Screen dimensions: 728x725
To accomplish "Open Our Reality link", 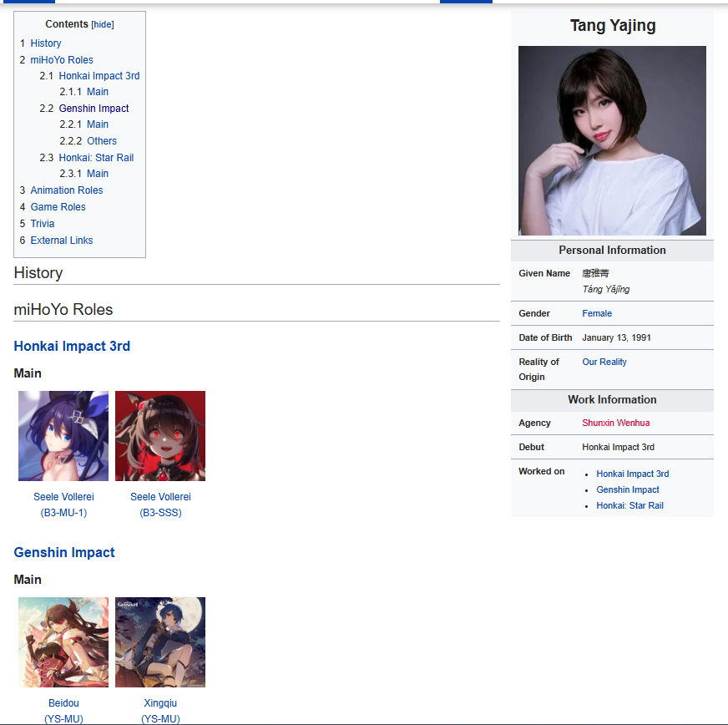I will tap(604, 362).
